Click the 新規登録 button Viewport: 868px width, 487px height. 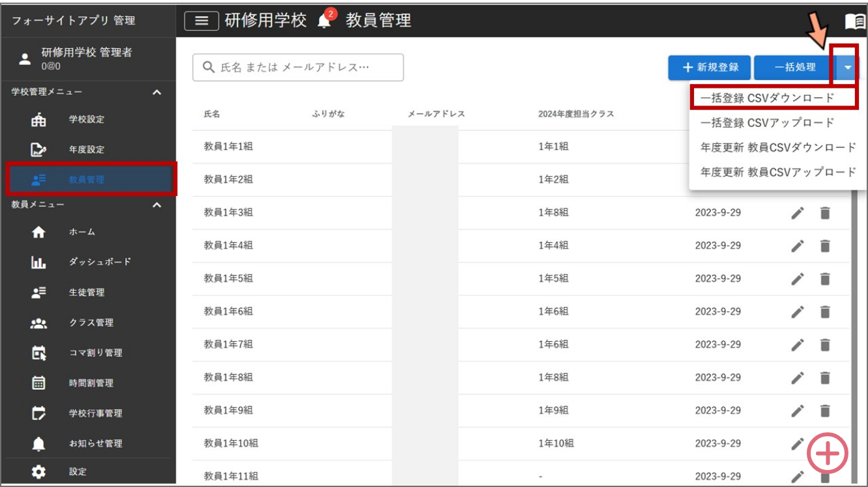coord(710,67)
